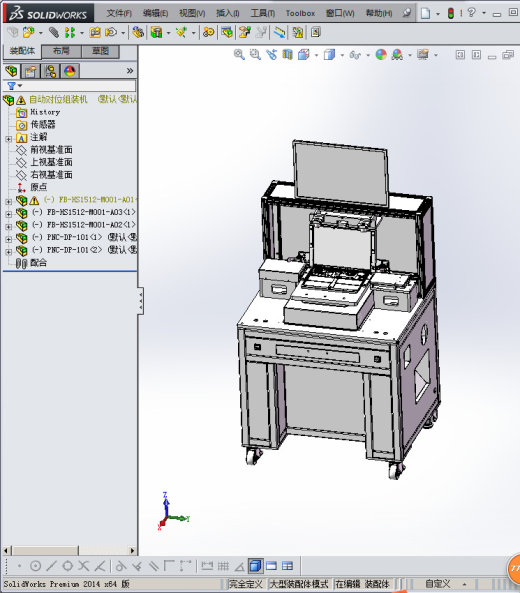Image resolution: width=520 pixels, height=593 pixels.
Task: Click the Bill of Materials icon
Action: pyautogui.click(x=227, y=33)
